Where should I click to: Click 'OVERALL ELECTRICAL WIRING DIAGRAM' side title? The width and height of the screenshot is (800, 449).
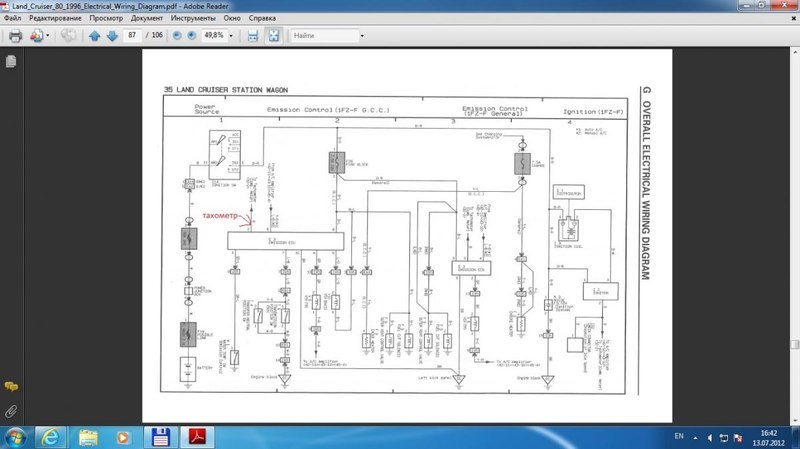tap(646, 190)
